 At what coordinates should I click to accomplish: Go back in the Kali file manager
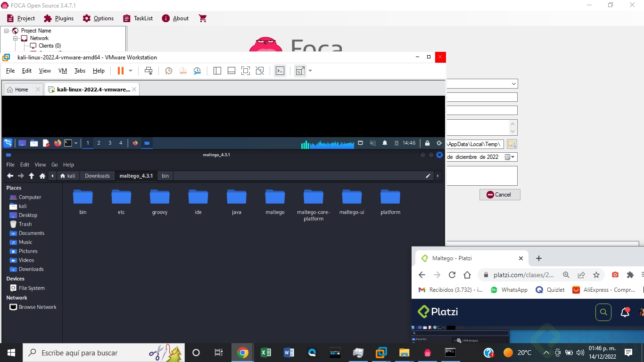[10, 176]
